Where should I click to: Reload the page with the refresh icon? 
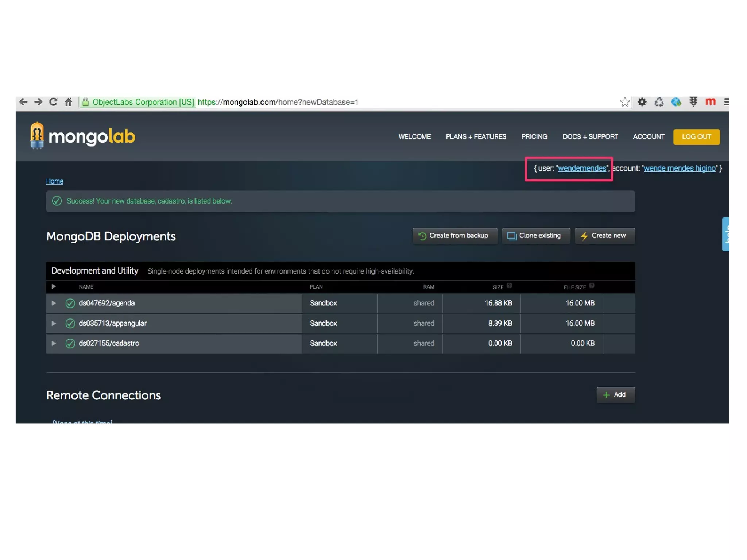(x=54, y=102)
